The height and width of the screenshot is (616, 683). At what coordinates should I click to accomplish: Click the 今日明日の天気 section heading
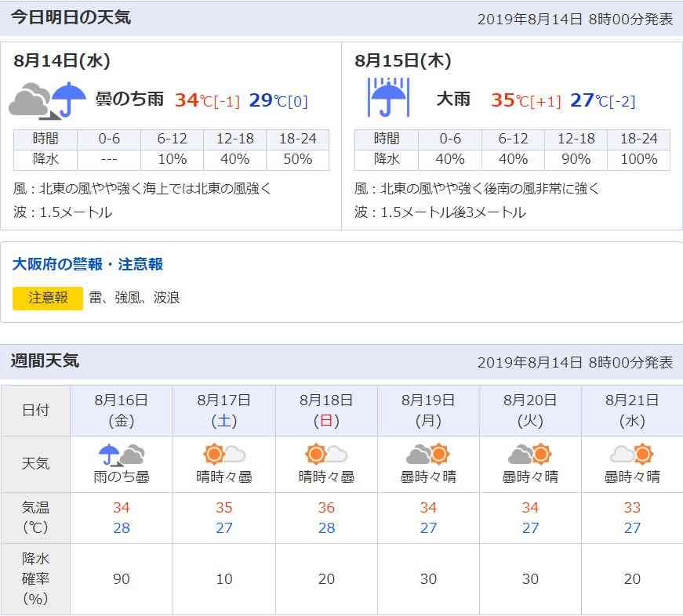point(71,17)
